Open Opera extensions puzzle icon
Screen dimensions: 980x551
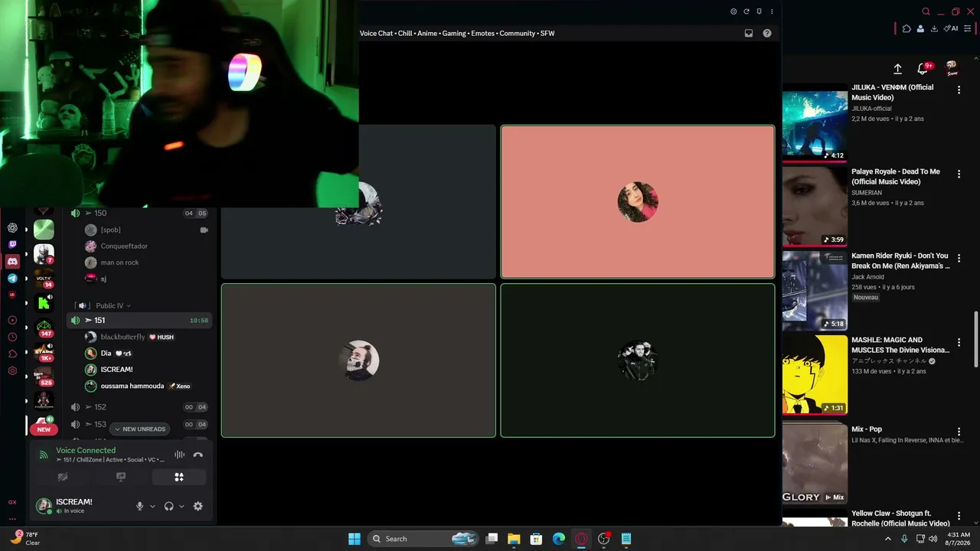coord(906,28)
